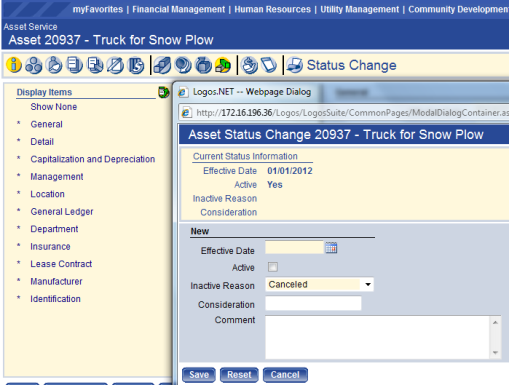This screenshot has height=385, width=509.
Task: Click the Asset Service header label
Action: coord(30,27)
